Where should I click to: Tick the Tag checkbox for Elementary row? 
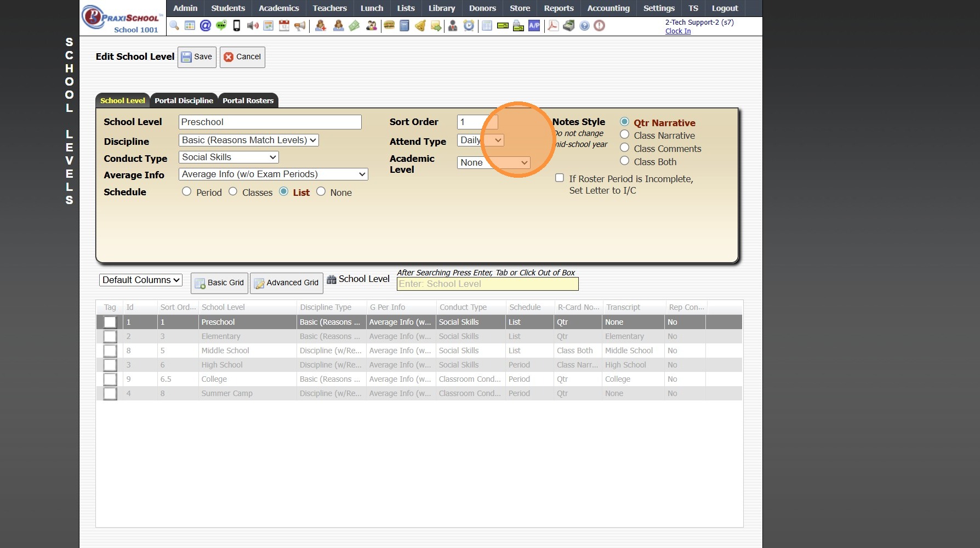[x=110, y=336]
